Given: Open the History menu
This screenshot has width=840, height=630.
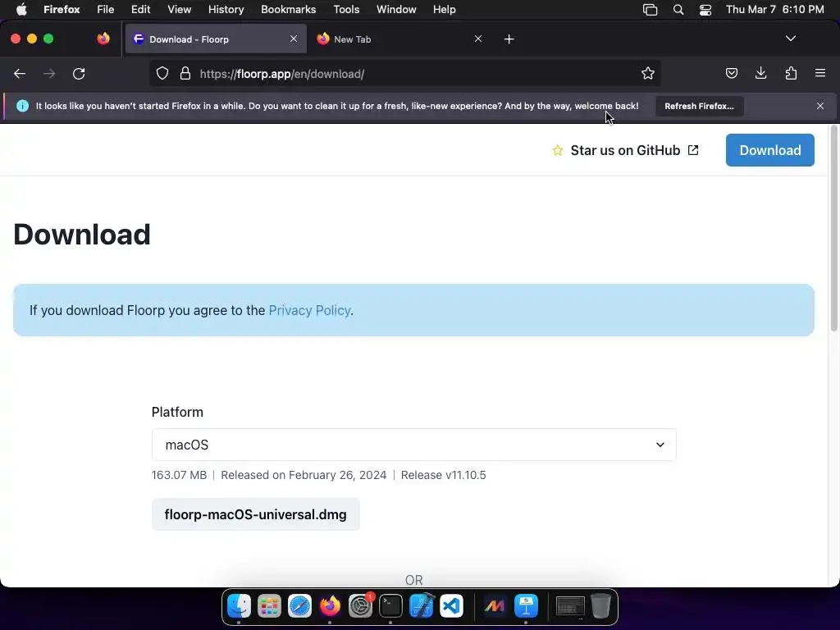Looking at the screenshot, I should point(226,9).
